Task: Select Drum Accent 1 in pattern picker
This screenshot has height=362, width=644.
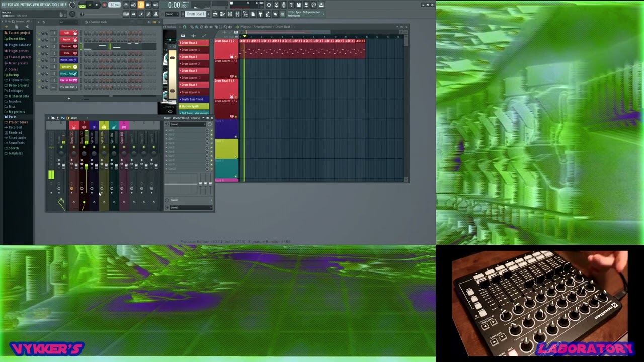Action: [195, 50]
